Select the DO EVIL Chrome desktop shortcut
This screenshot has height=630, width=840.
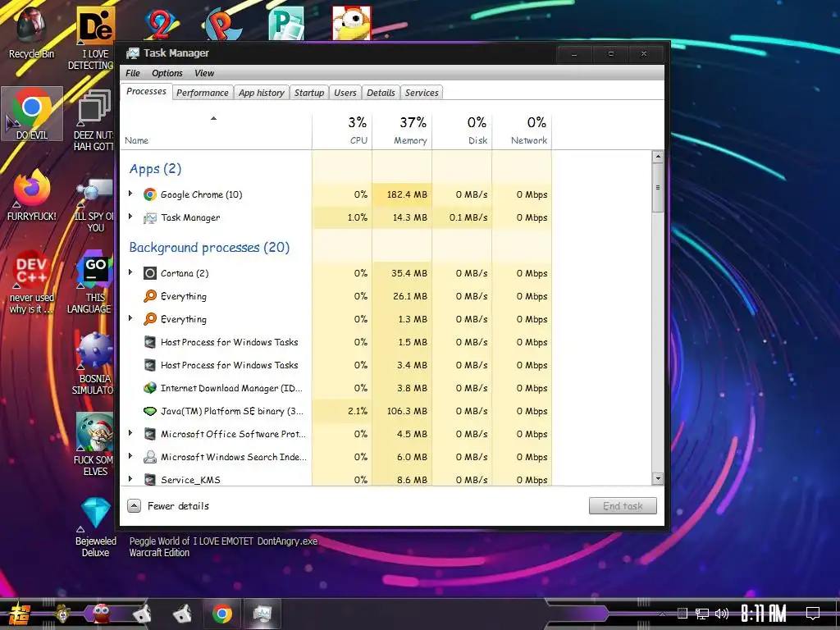point(32,113)
